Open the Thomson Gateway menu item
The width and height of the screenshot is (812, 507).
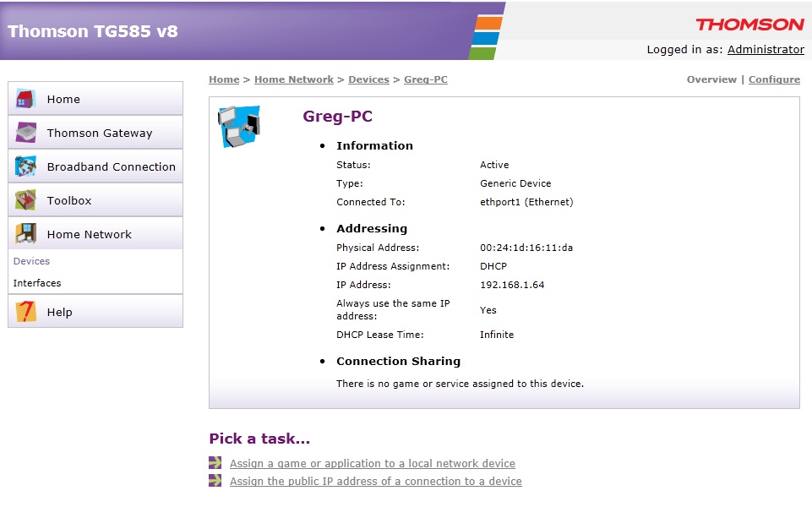pos(95,132)
